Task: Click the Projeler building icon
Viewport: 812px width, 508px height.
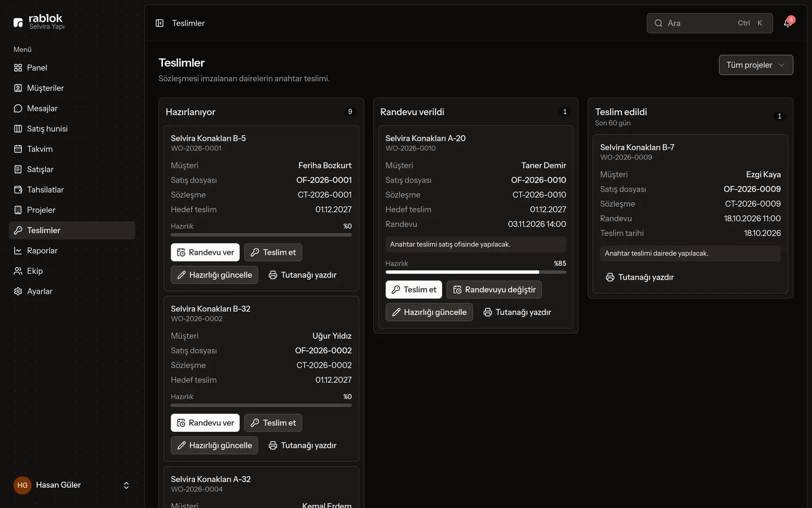Action: coord(18,210)
